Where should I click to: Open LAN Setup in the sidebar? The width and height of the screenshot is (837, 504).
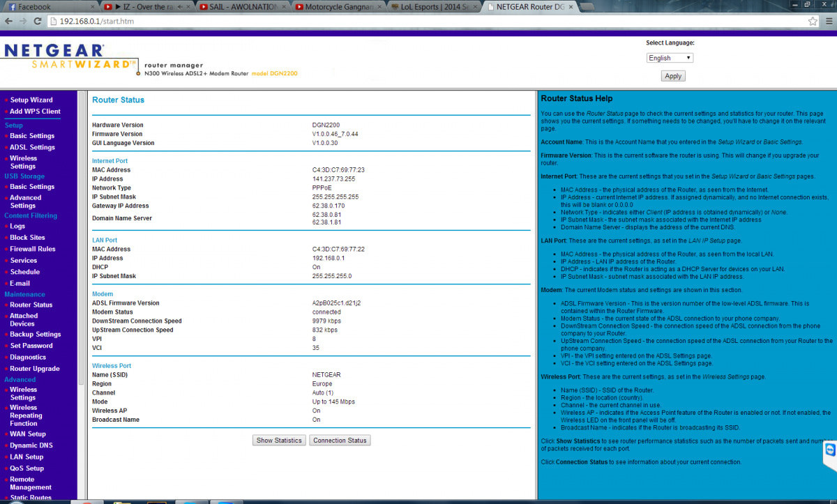(x=27, y=457)
